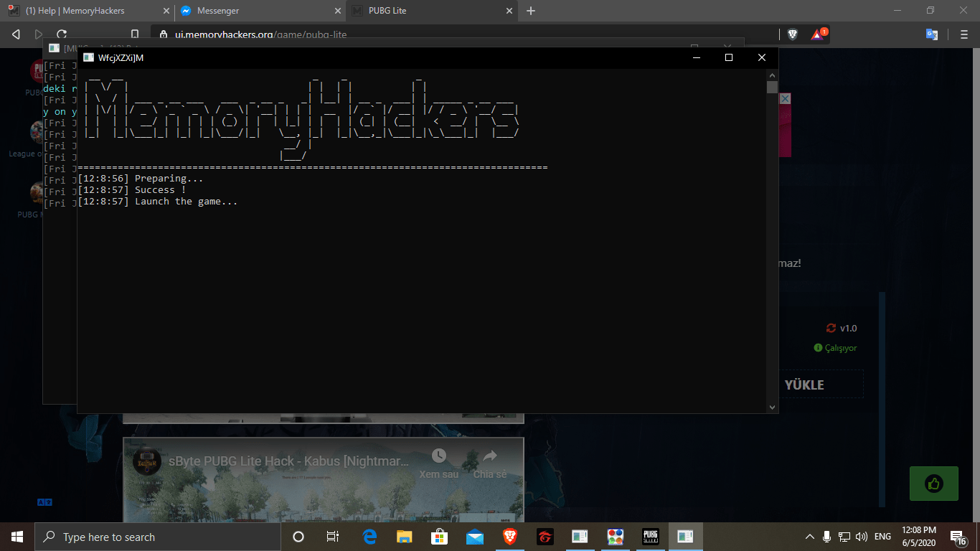This screenshot has height=551, width=980.
Task: Click the green thumbs-up button
Action: tap(933, 484)
